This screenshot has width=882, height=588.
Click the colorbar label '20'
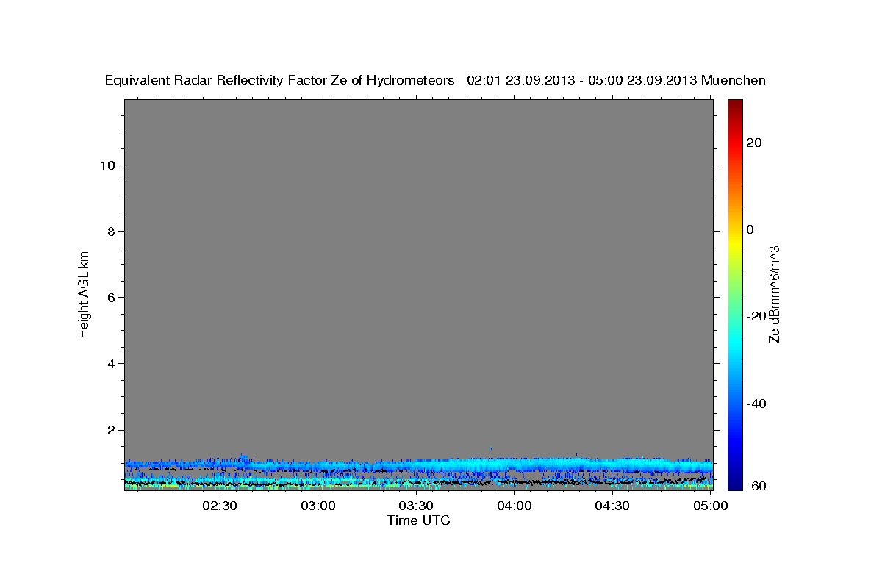click(754, 143)
